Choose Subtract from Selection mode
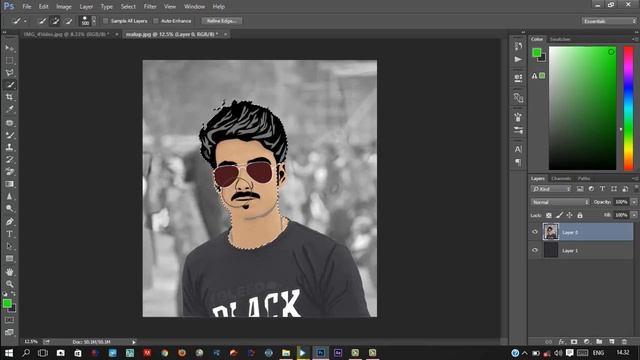The height and width of the screenshot is (360, 640). click(x=69, y=21)
